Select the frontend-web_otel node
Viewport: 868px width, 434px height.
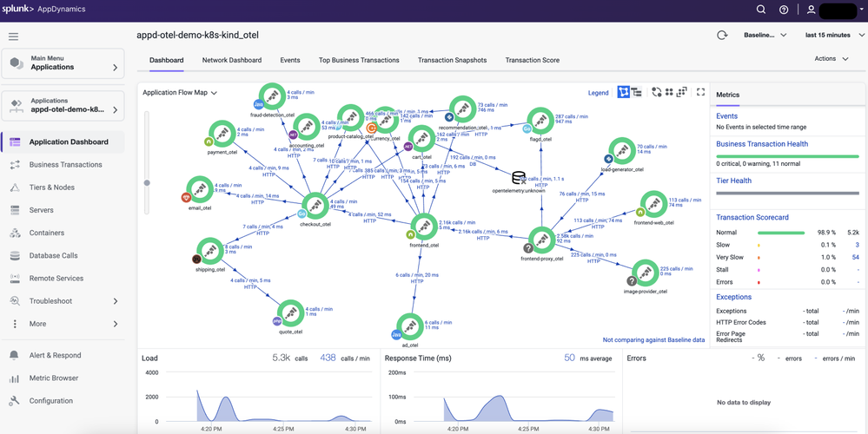click(653, 204)
